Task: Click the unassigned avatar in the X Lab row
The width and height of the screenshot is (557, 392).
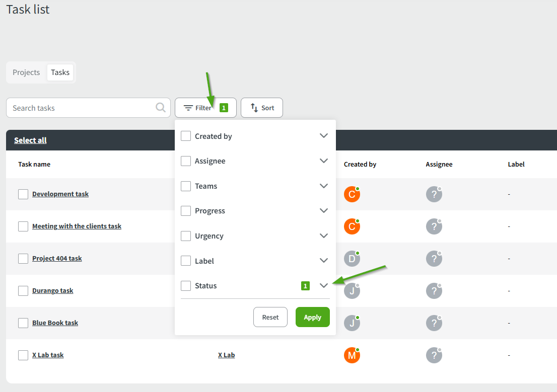Action: (x=434, y=355)
